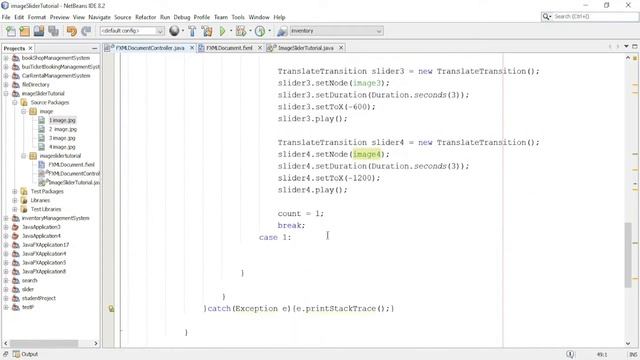Click the Redo toolbar icon
Image resolution: width=640 pixels, height=360 pixels.
(x=86, y=31)
